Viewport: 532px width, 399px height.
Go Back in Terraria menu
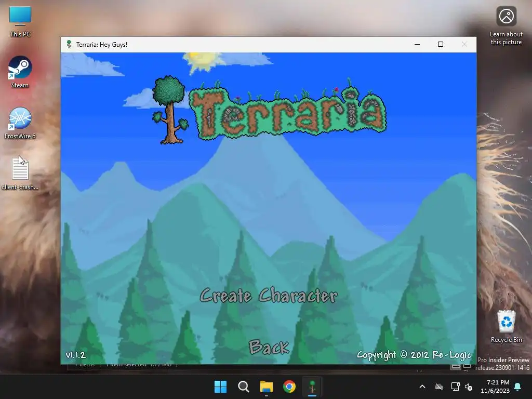(x=269, y=347)
